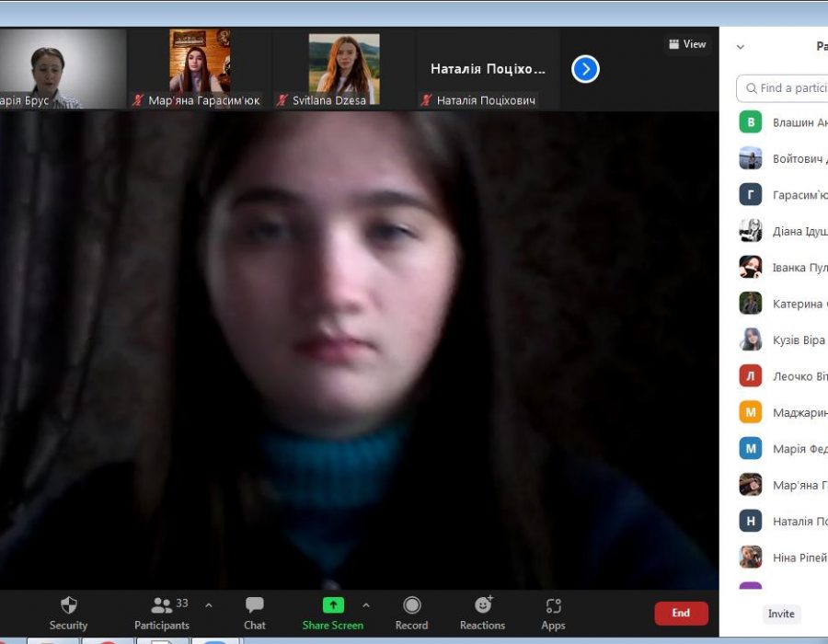Click the chevron at top of participants panel
The height and width of the screenshot is (644, 828).
tap(741, 47)
